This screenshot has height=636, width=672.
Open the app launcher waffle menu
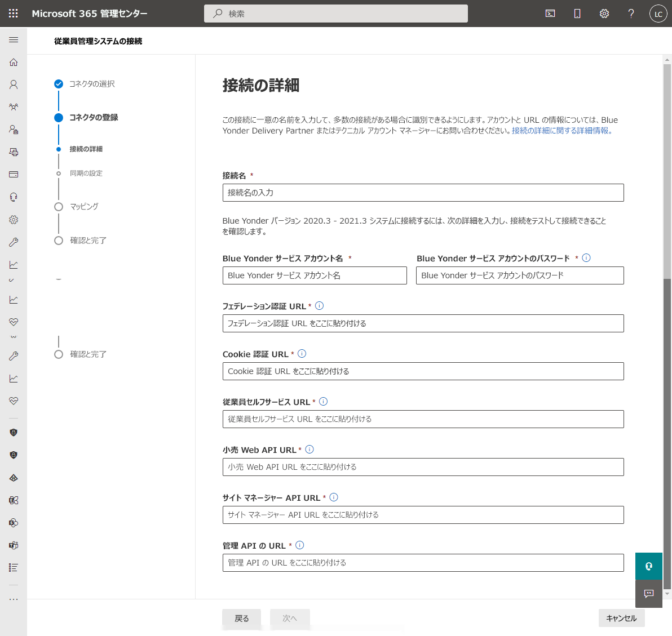tap(14, 14)
